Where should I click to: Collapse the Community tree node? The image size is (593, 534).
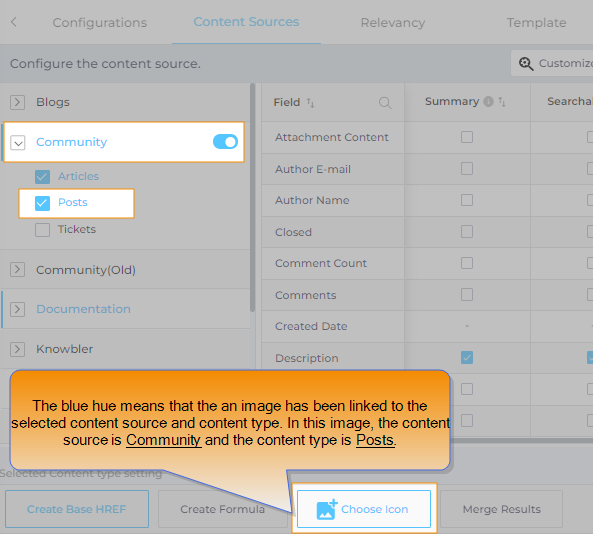coord(18,143)
